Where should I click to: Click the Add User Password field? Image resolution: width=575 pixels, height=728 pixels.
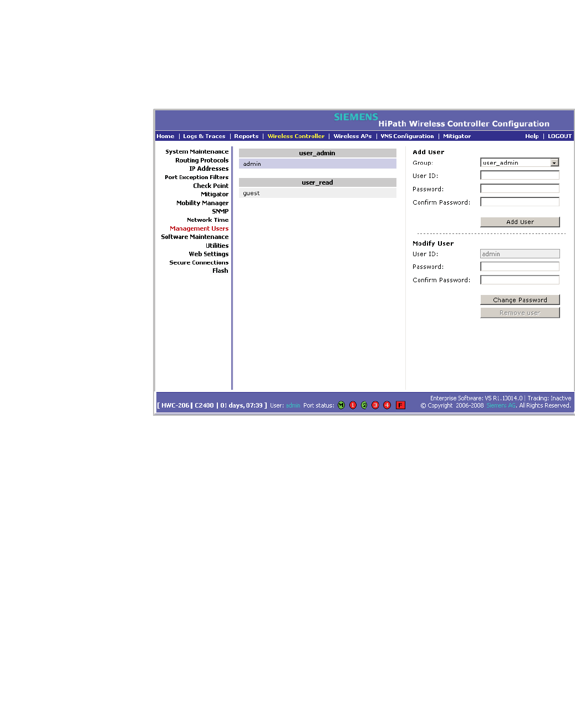tap(520, 189)
